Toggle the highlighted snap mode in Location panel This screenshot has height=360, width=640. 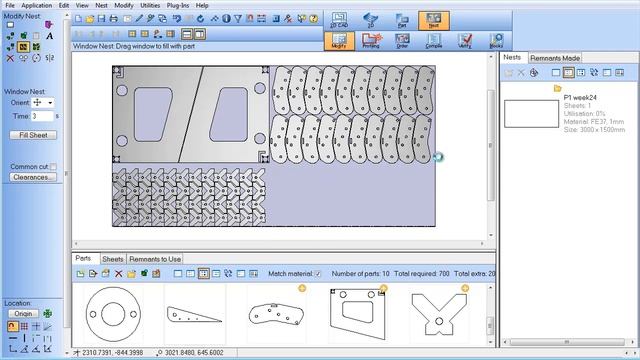pos(13,326)
